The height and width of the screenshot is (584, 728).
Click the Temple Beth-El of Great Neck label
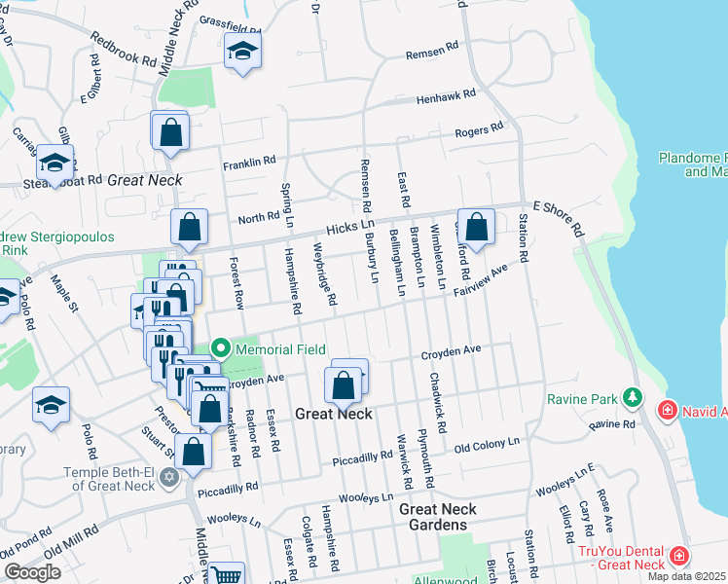pos(109,479)
